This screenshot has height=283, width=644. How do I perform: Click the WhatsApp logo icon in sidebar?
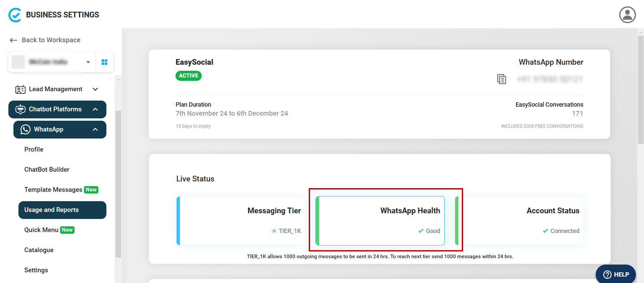(x=25, y=129)
